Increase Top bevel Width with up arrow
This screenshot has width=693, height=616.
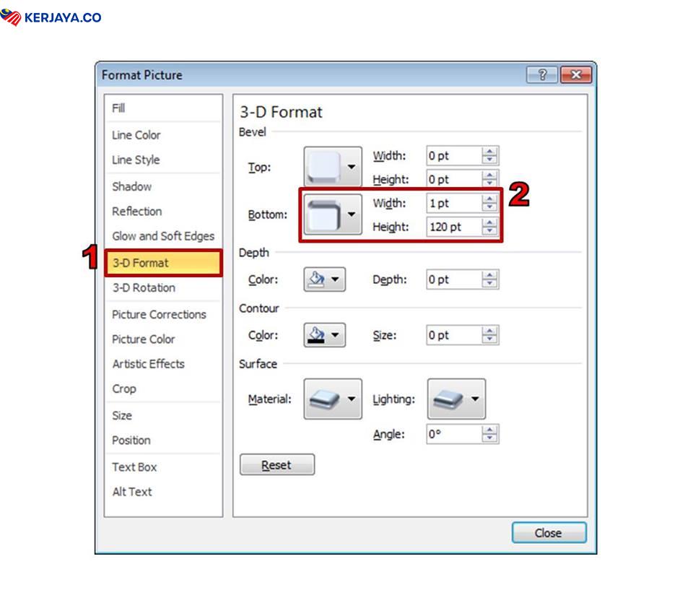[489, 151]
